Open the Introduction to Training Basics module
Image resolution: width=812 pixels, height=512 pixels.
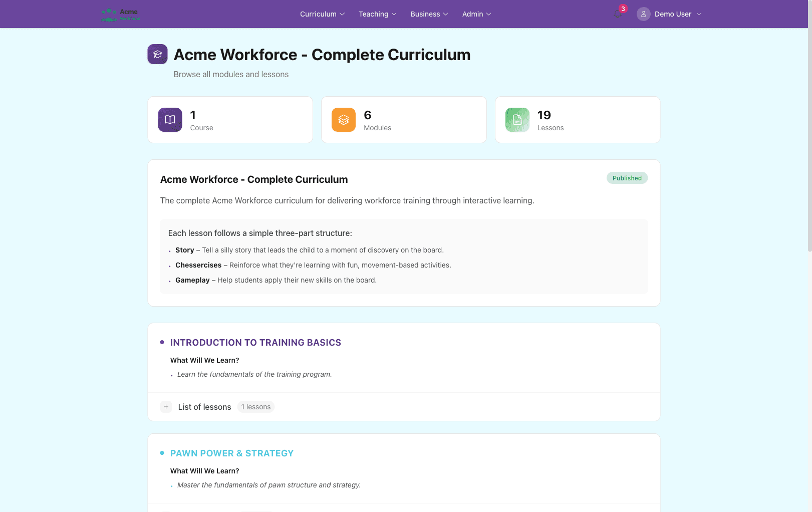tap(255, 342)
